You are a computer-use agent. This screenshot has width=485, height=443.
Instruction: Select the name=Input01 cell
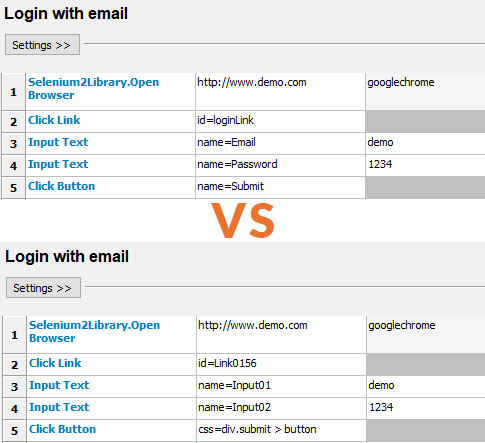coord(281,387)
